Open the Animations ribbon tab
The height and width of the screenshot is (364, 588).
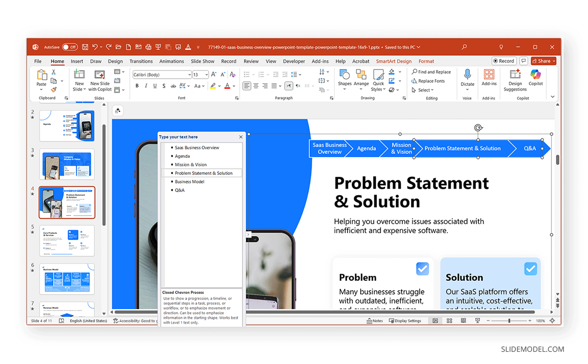(171, 61)
